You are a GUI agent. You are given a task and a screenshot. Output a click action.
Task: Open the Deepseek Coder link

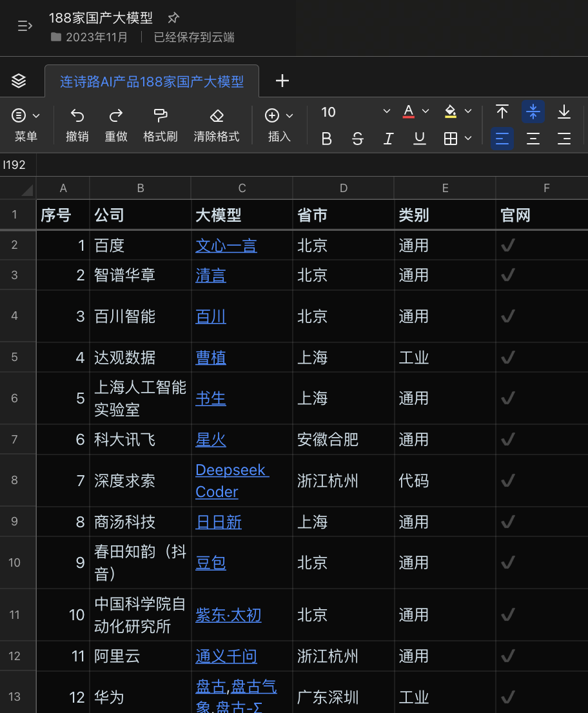(232, 481)
